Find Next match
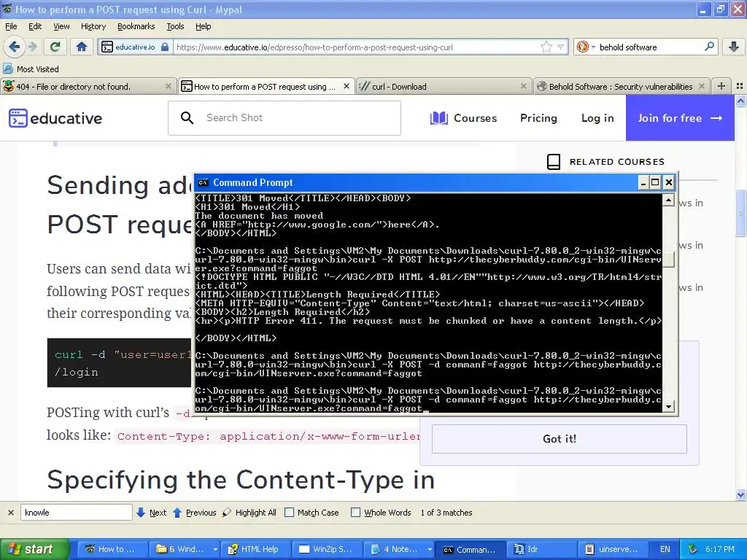 (x=152, y=513)
